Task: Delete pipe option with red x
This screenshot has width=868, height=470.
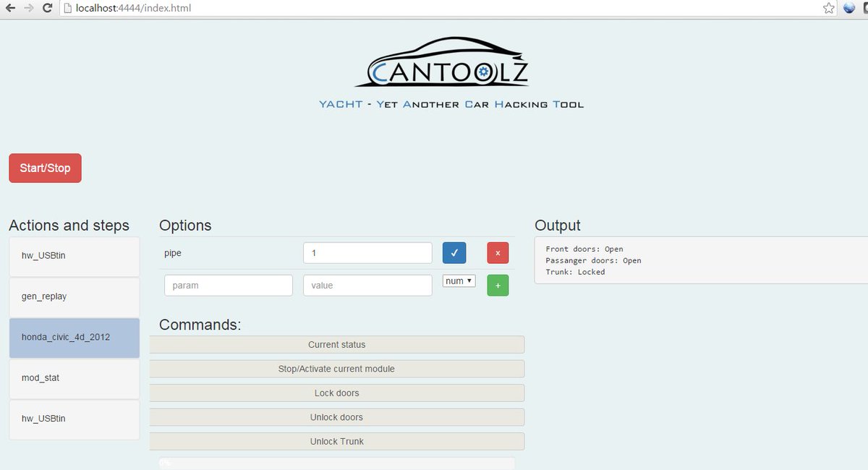Action: pyautogui.click(x=498, y=253)
